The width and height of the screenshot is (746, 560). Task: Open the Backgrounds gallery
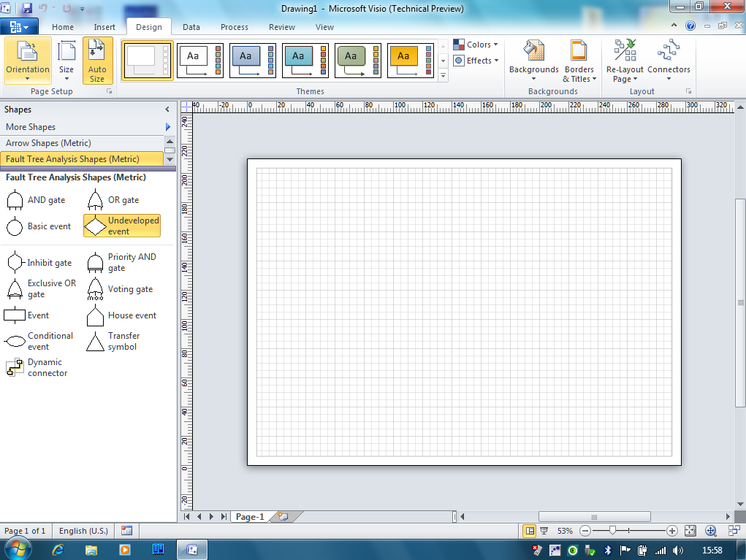point(534,61)
